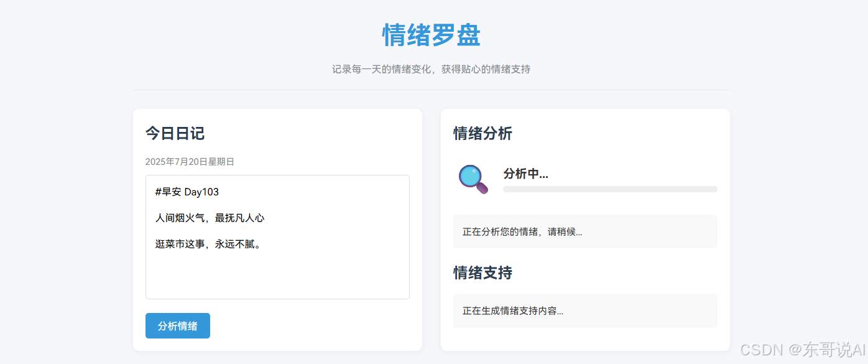This screenshot has width=868, height=364.
Task: Click the magnifying glass analysis icon
Action: point(473,179)
